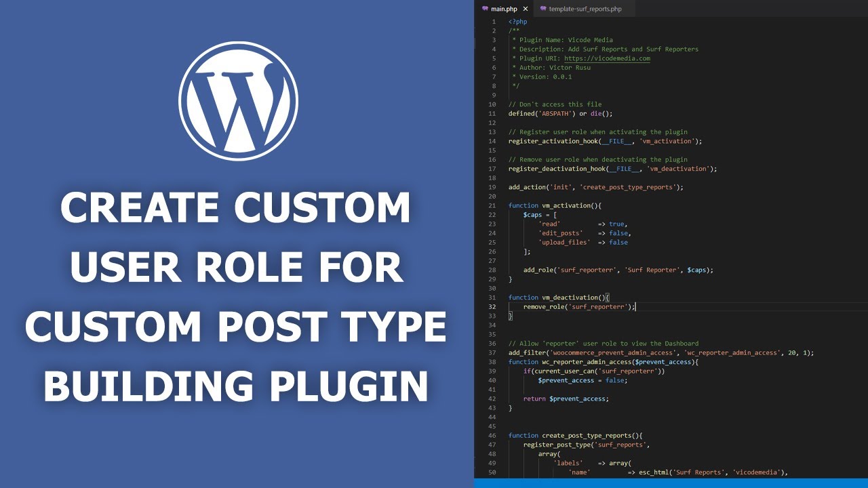Open the template-surf_reports.php tab
This screenshot has width=868, height=488.
585,9
